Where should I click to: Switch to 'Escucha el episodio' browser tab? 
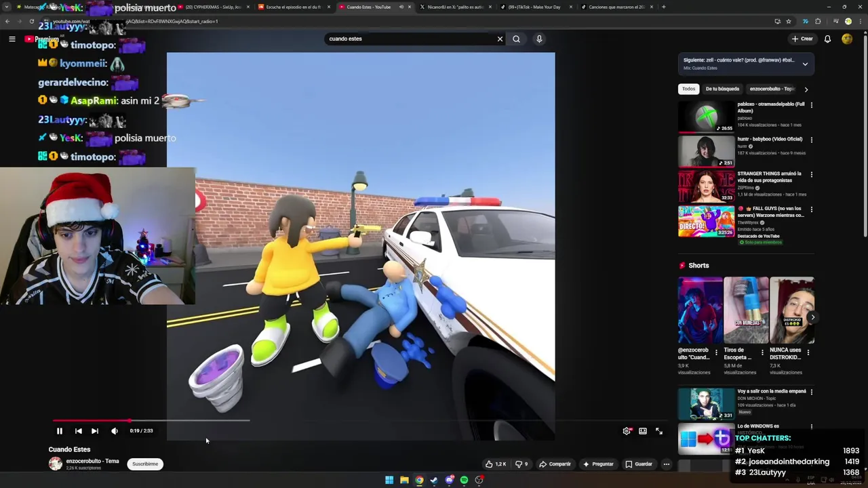(x=293, y=7)
